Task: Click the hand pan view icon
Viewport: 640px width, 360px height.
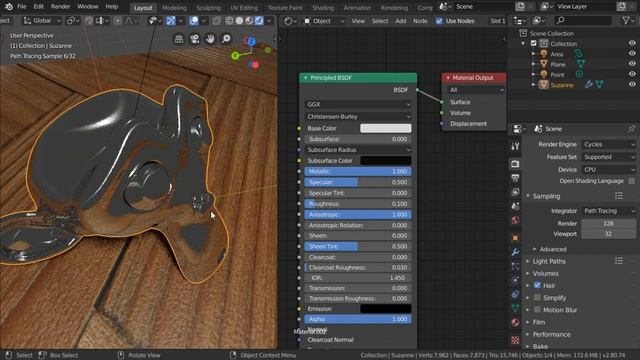Action: pyautogui.click(x=210, y=39)
